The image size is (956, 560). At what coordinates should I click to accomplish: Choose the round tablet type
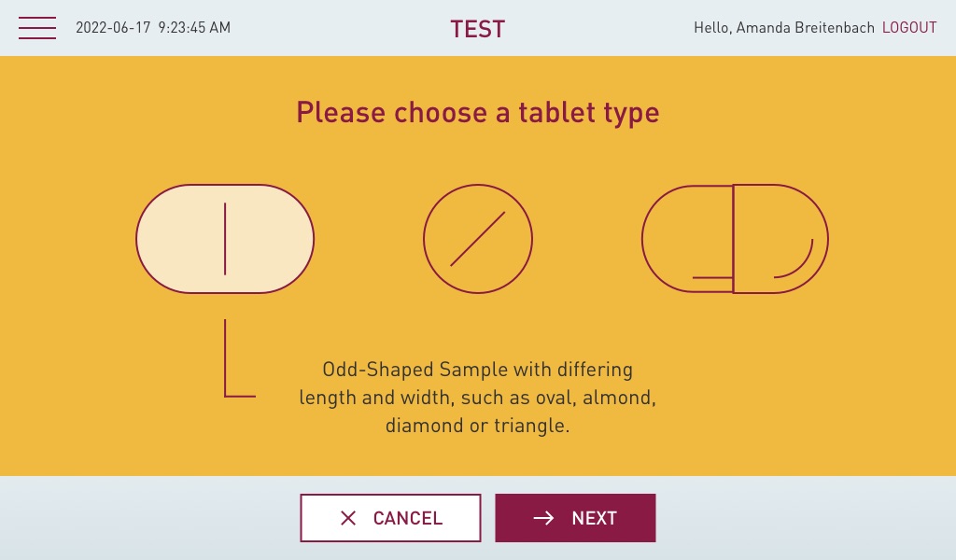pos(478,239)
